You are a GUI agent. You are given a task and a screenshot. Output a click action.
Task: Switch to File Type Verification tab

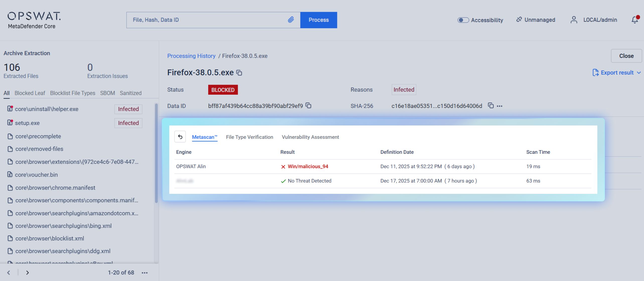(x=249, y=137)
